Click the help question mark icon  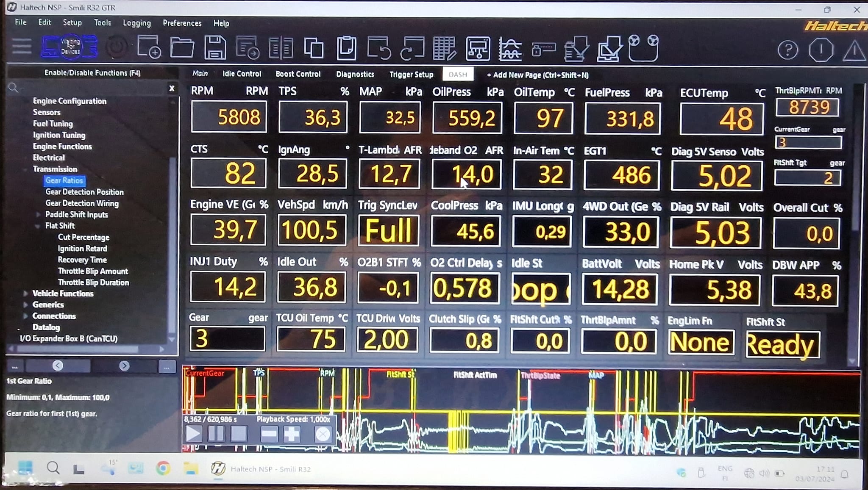[788, 50]
